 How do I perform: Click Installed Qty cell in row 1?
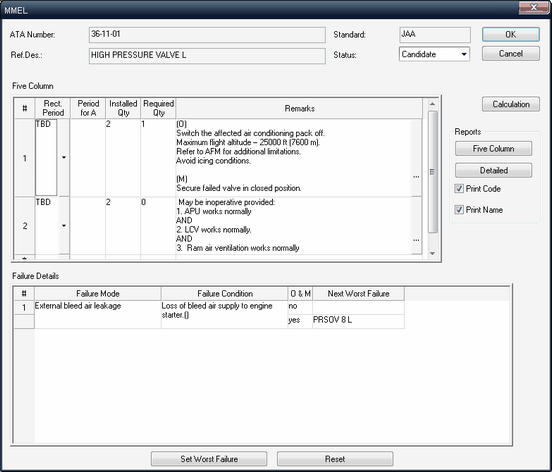tap(123, 158)
